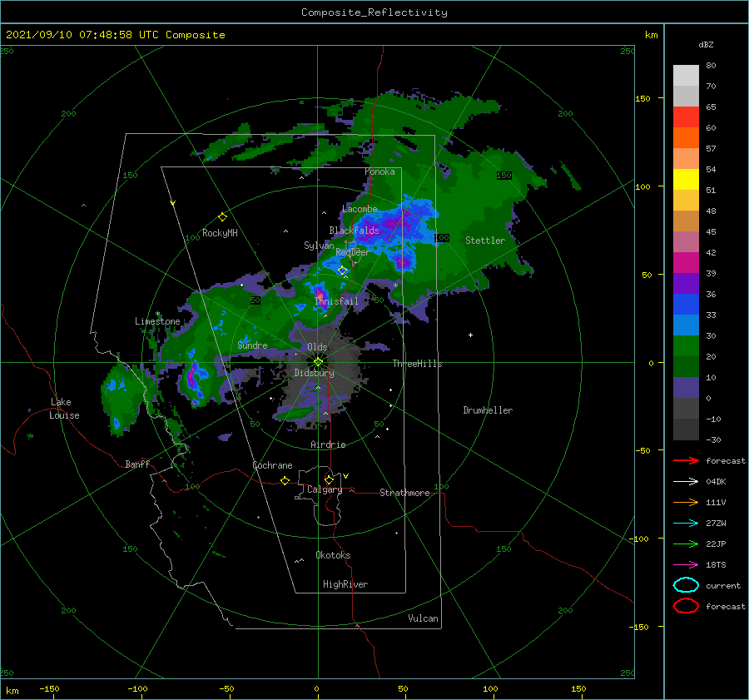
Task: Click the Lake Louise label
Action: [64, 409]
